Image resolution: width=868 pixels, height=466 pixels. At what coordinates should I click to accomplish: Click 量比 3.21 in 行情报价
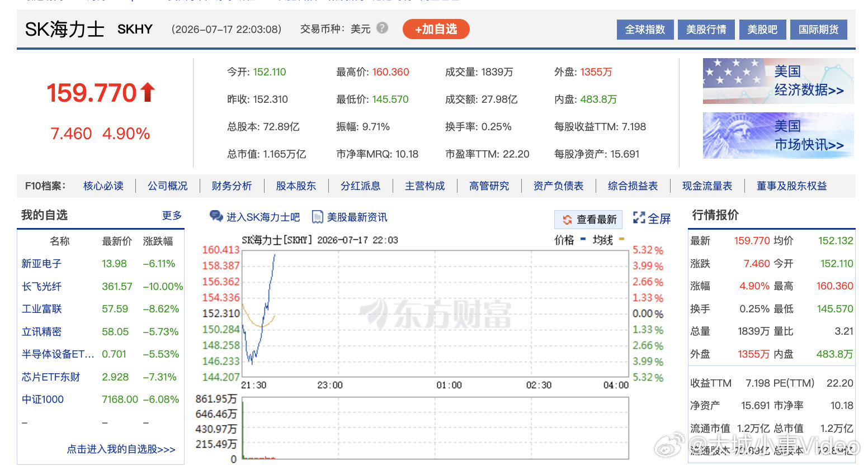844,331
